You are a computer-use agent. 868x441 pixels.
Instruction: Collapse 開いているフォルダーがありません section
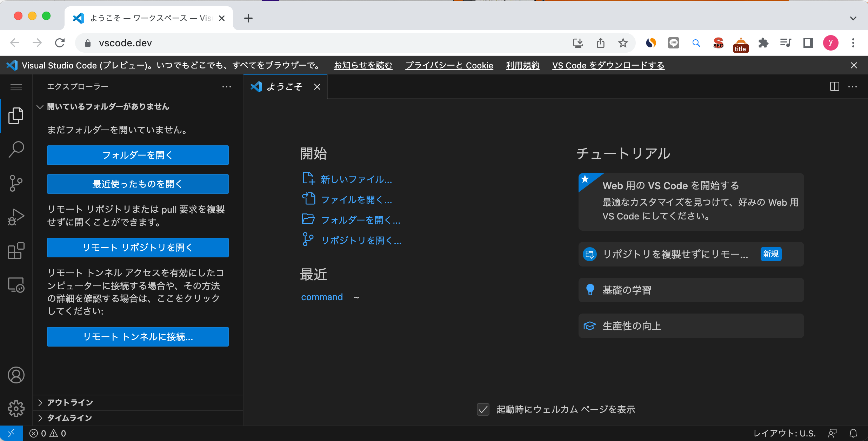click(138, 107)
